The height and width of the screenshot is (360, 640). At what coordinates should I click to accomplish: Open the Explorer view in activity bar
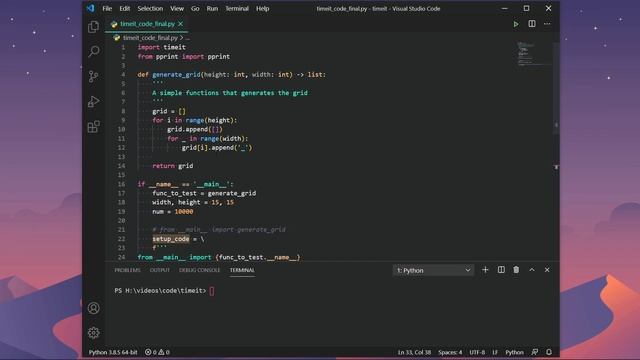[93, 27]
